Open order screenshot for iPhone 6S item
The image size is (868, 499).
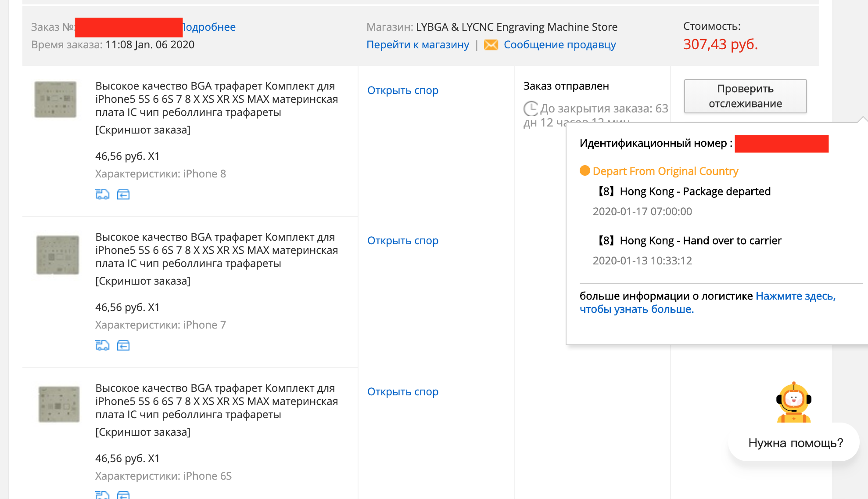pos(143,432)
